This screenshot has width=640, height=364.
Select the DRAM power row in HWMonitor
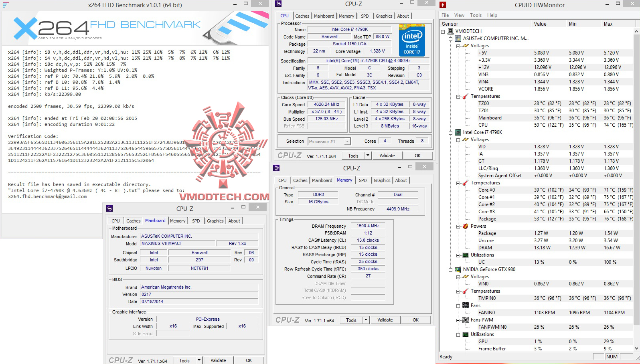tap(537, 248)
